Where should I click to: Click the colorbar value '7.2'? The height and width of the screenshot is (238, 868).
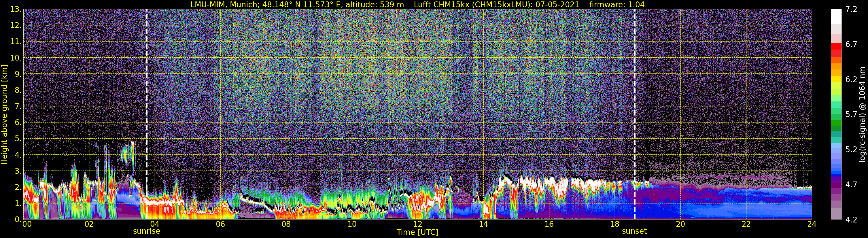click(x=851, y=10)
